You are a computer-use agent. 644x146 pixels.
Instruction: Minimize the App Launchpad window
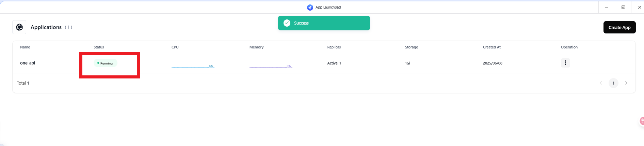point(607,7)
